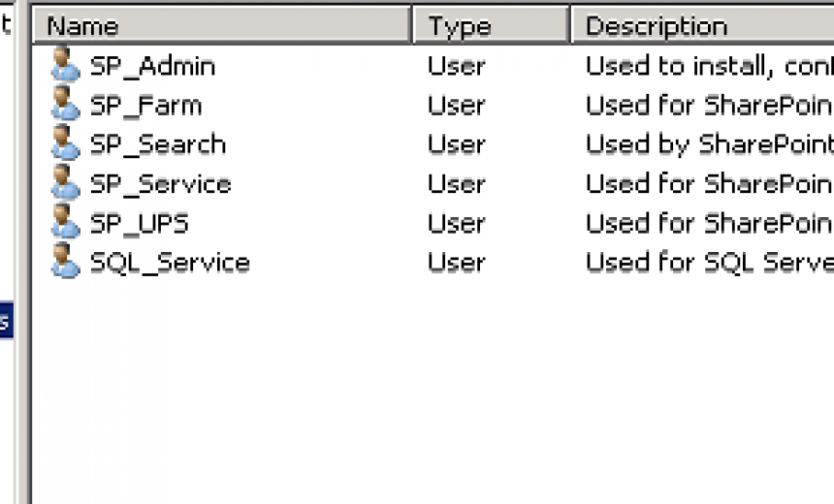Viewport: 834px width, 504px height.
Task: Click the SP_Farm account name
Action: (146, 106)
